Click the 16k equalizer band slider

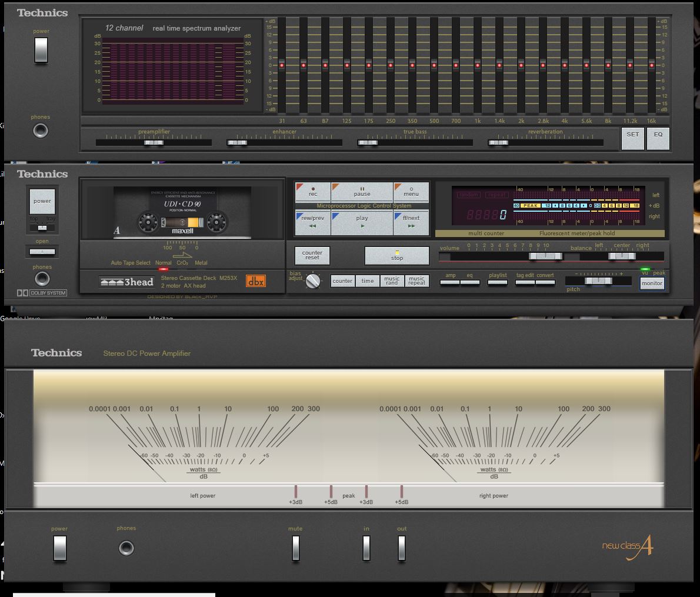click(652, 65)
